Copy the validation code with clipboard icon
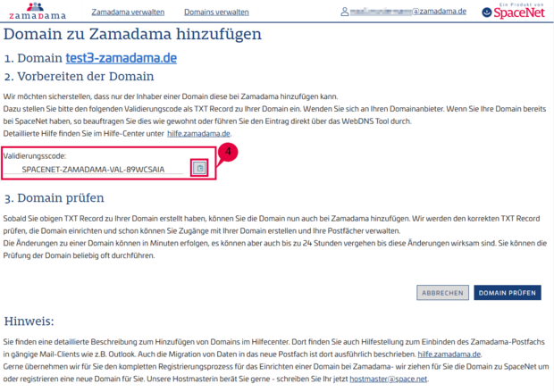 pyautogui.click(x=199, y=168)
